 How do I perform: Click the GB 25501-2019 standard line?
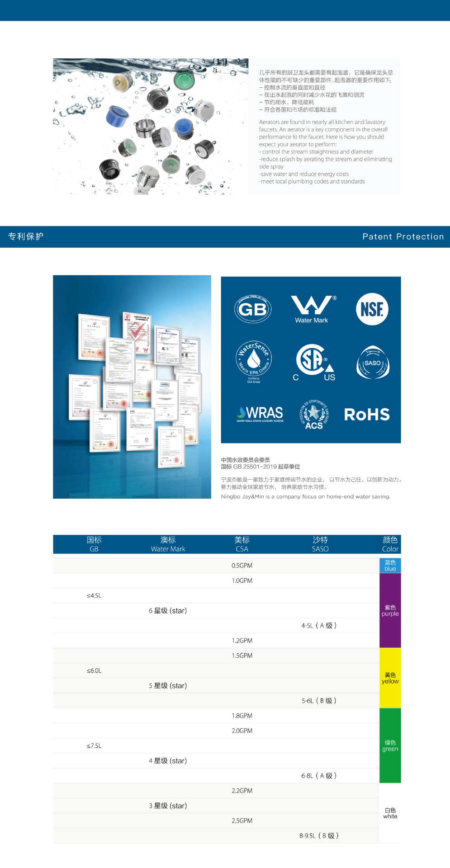pos(261,467)
